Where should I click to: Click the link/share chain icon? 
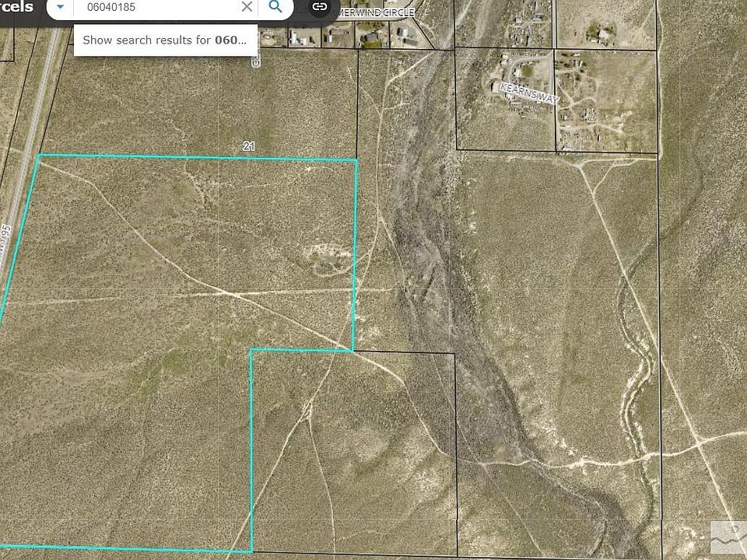tap(319, 7)
